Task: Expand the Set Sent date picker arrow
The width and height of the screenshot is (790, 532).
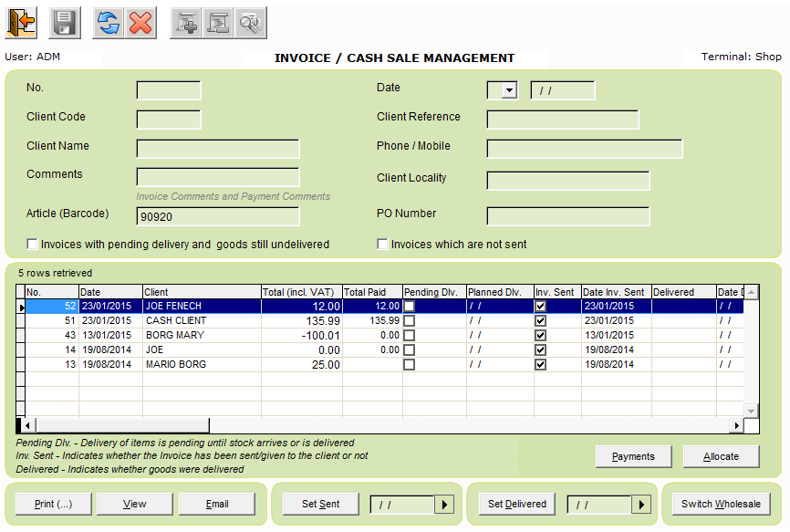Action: pos(443,505)
